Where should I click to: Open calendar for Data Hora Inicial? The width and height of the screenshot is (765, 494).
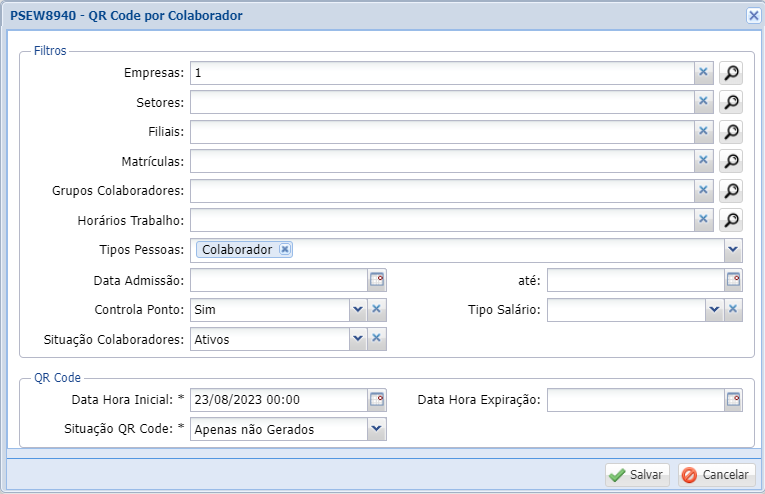pyautogui.click(x=377, y=400)
